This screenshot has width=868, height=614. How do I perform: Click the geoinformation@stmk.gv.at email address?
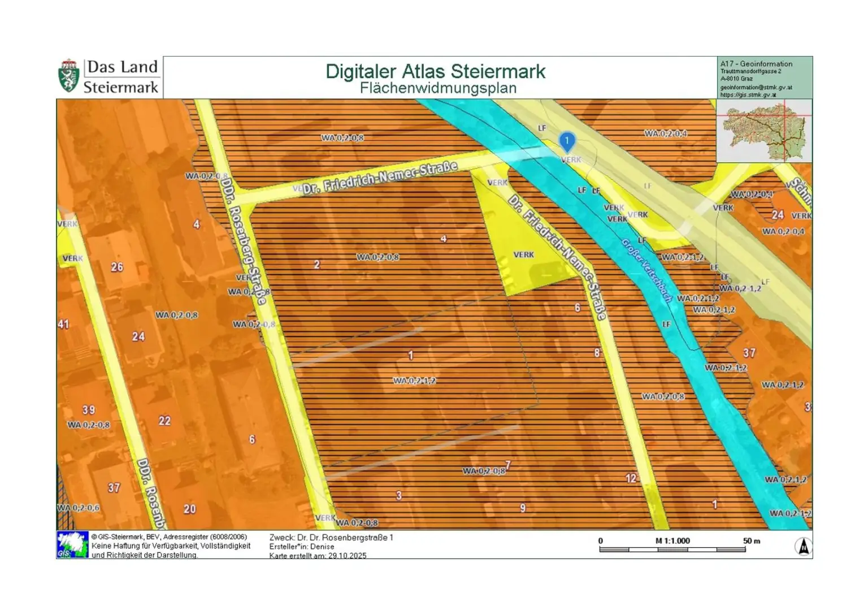click(x=756, y=88)
